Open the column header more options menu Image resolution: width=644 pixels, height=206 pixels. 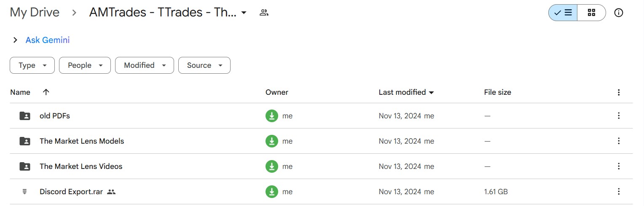click(619, 92)
